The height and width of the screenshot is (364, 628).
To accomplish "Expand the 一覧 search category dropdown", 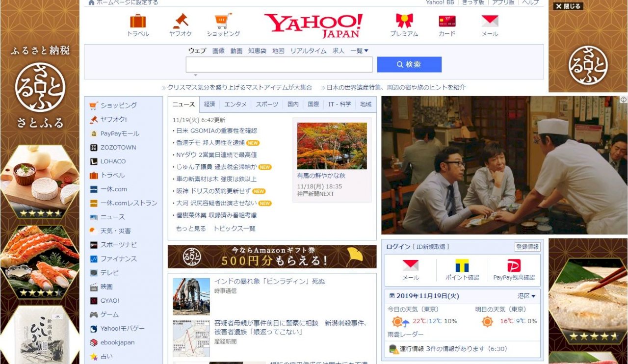I will click(x=359, y=51).
